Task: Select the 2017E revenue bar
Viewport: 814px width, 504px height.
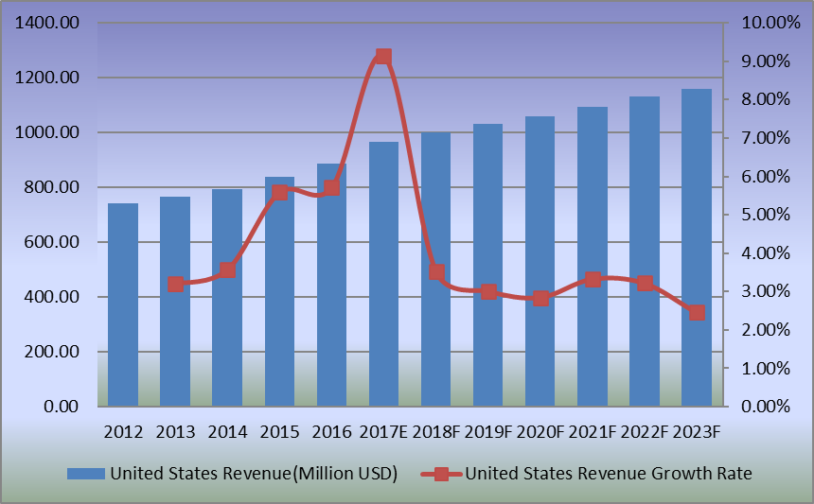Action: tap(383, 274)
